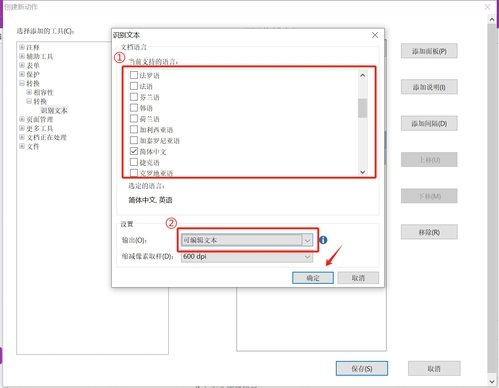Select the 文档正在处理 tree item
The height and width of the screenshot is (388, 499).
pyautogui.click(x=46, y=137)
